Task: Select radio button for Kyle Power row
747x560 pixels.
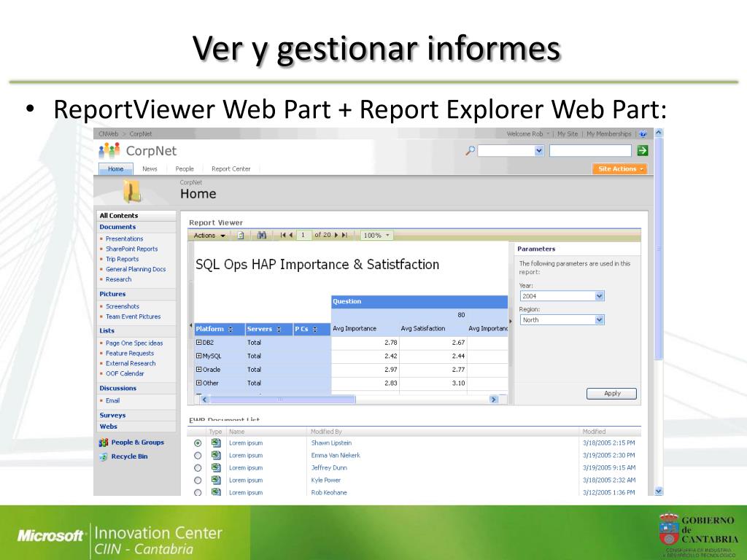Action: pos(198,481)
